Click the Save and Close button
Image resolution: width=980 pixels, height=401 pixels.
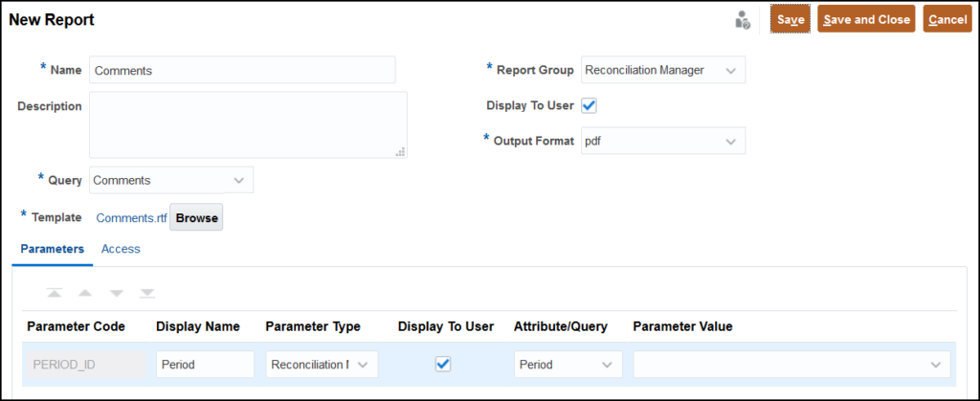(x=866, y=19)
